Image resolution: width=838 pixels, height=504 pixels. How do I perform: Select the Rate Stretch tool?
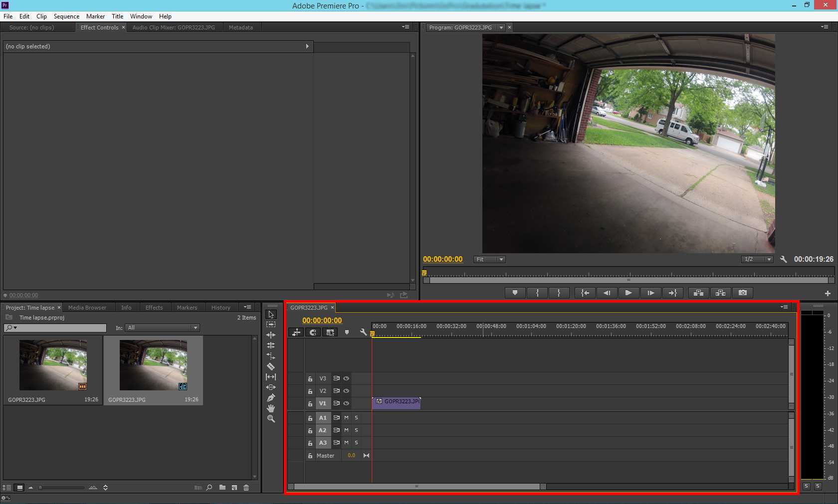(271, 356)
